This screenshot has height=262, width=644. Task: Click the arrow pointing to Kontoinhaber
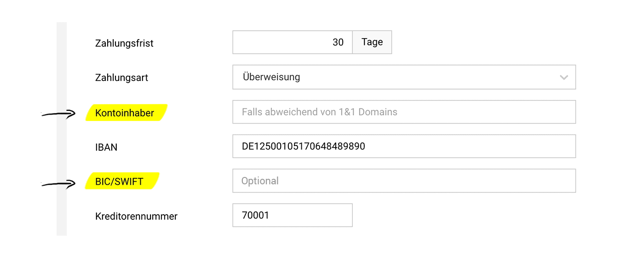coord(58,114)
